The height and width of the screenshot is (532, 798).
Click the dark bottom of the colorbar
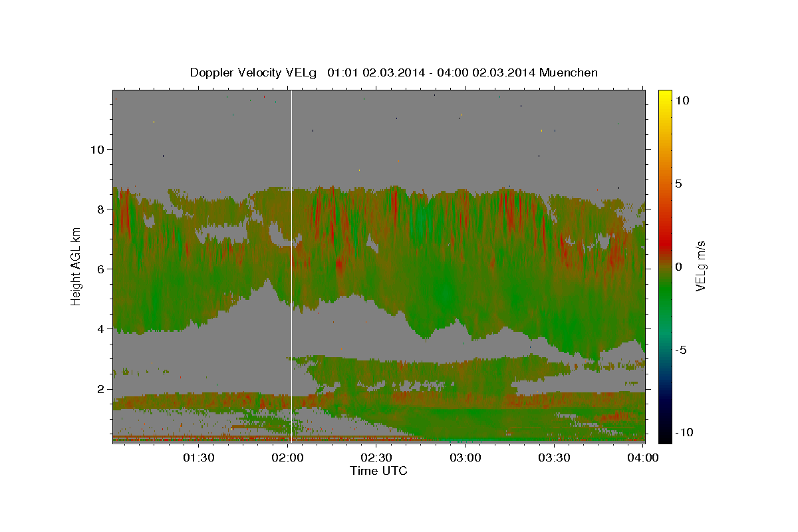click(665, 432)
